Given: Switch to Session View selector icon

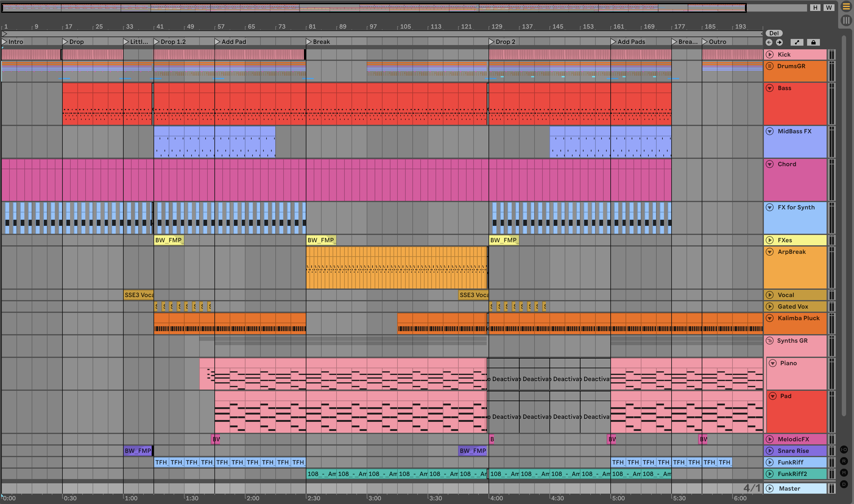Looking at the screenshot, I should [x=846, y=20].
